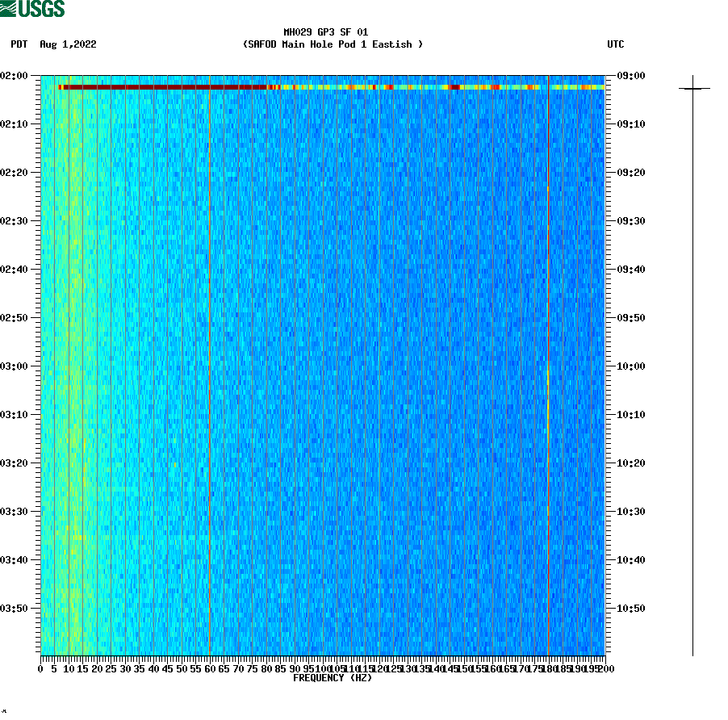Click the USGS wave logo icon
The image size is (728, 720).
[x=8, y=7]
